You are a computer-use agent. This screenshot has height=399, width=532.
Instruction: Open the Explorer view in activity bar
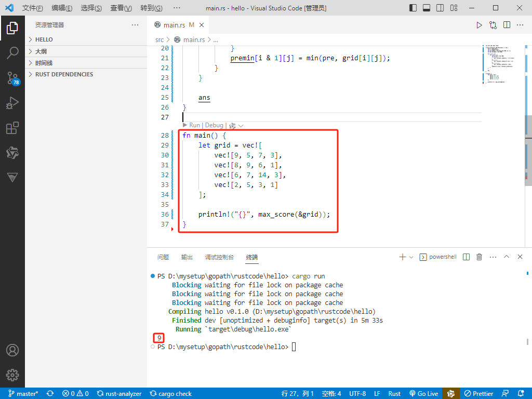12,28
